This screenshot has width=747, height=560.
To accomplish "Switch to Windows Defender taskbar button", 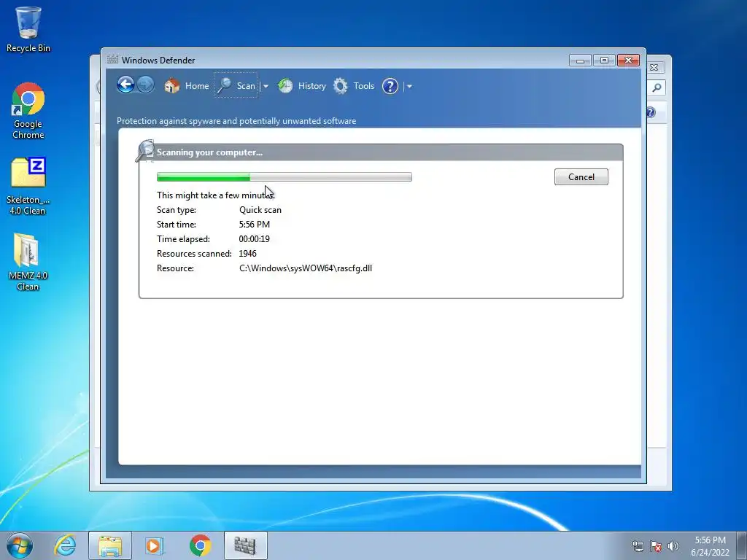I will [245, 545].
